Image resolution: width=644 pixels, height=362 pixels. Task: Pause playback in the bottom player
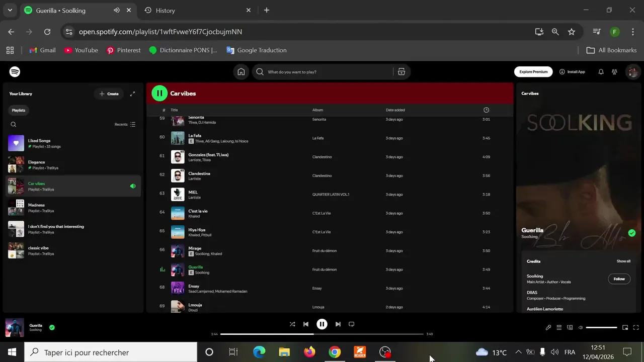coord(322,324)
